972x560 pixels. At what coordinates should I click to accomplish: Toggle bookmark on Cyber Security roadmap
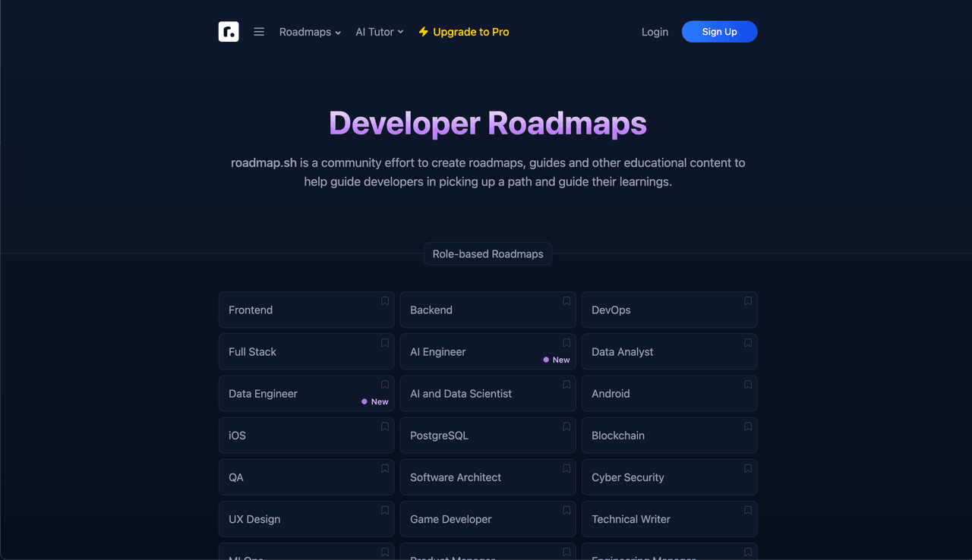[748, 468]
